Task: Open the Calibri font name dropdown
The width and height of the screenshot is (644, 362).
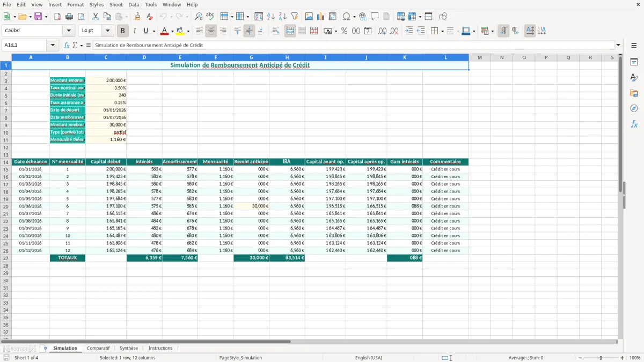Action: point(69,31)
